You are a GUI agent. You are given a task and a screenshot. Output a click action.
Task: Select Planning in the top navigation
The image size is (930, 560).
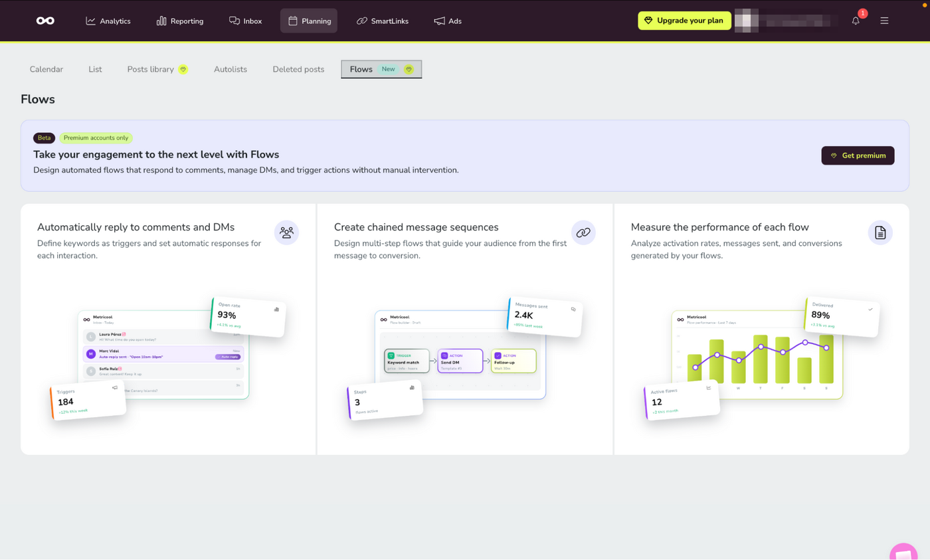click(309, 21)
